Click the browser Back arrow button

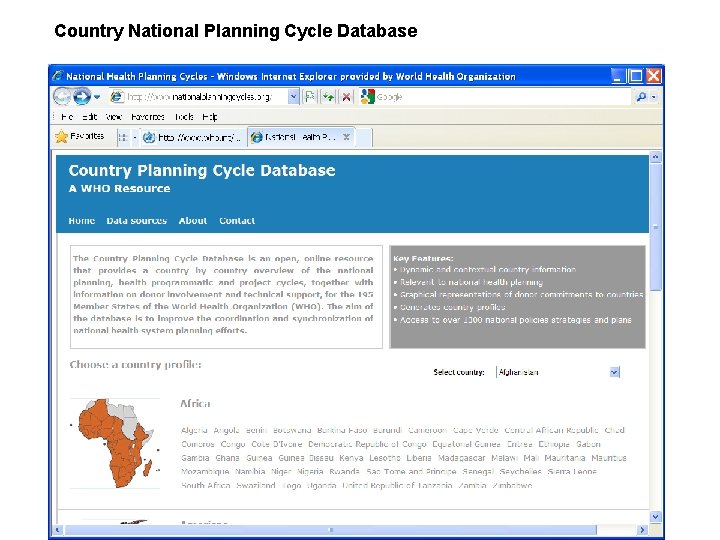tap(62, 96)
